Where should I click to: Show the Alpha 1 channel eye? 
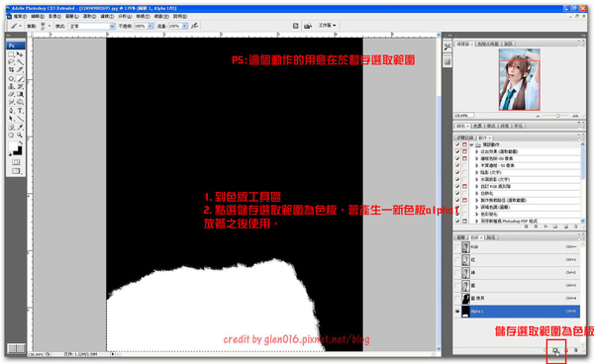[457, 312]
